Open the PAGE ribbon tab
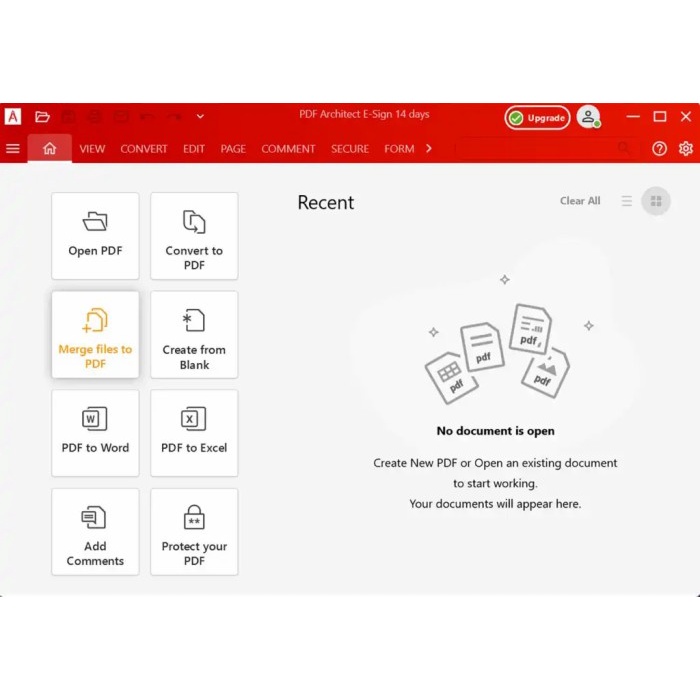The image size is (700, 700). (x=233, y=149)
